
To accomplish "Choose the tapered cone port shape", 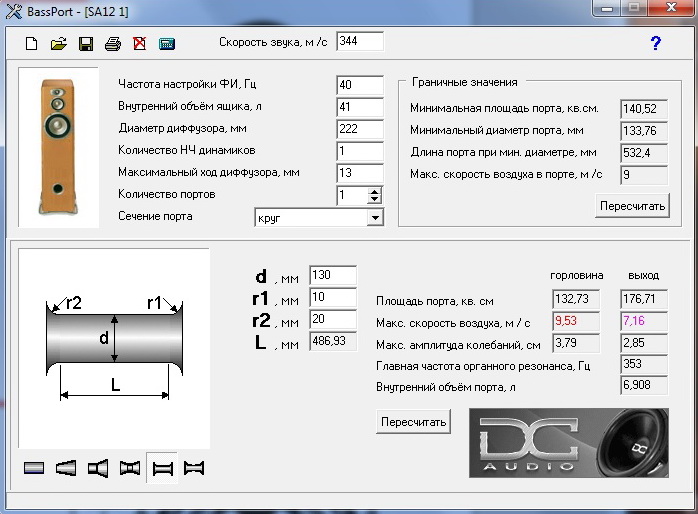I will click(x=66, y=467).
